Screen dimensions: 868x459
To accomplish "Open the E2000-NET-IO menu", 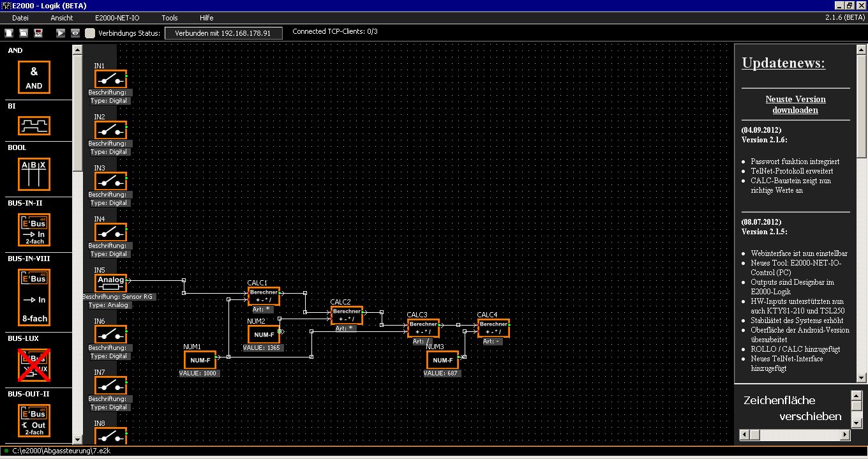I will pyautogui.click(x=117, y=18).
